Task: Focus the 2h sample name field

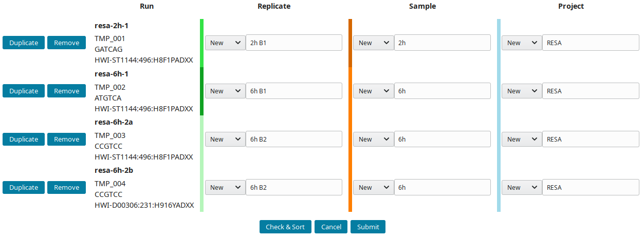Action: click(x=443, y=43)
